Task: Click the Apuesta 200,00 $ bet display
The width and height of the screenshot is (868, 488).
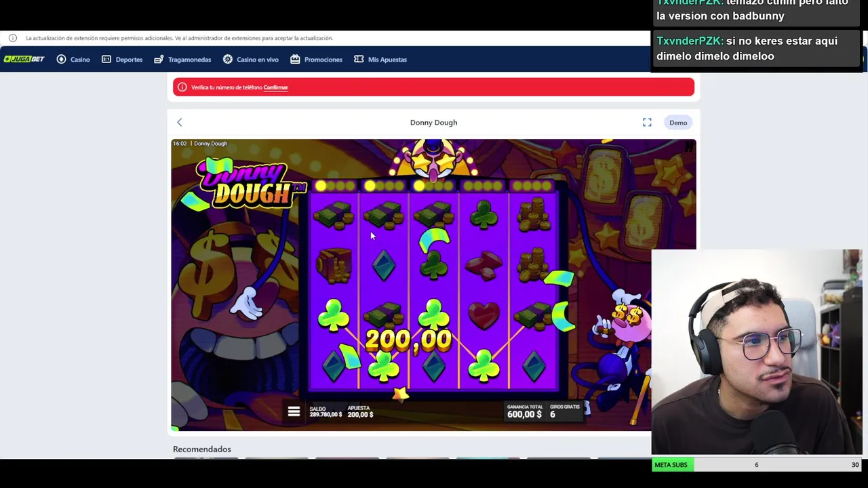Action: [x=360, y=411]
